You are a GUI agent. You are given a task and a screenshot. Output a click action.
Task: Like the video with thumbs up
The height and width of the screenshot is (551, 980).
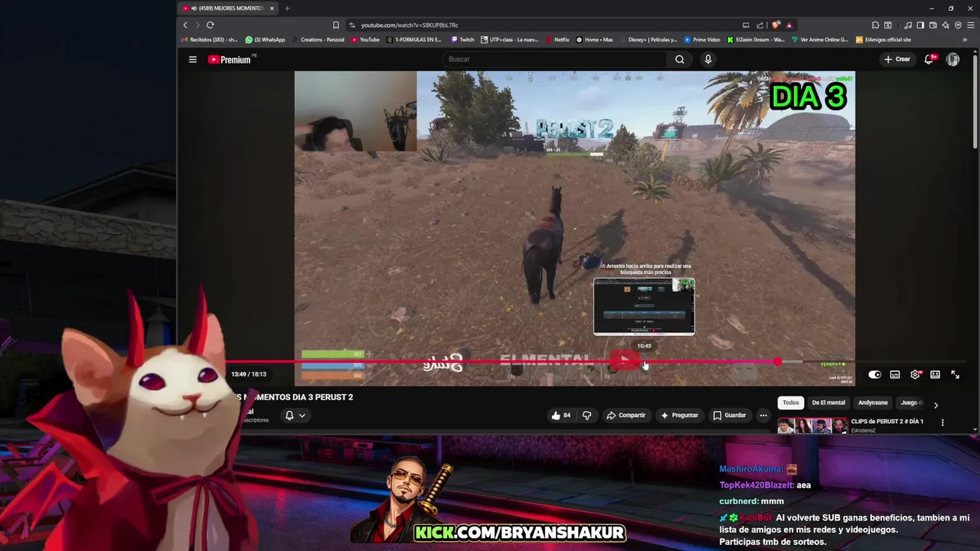(561, 416)
